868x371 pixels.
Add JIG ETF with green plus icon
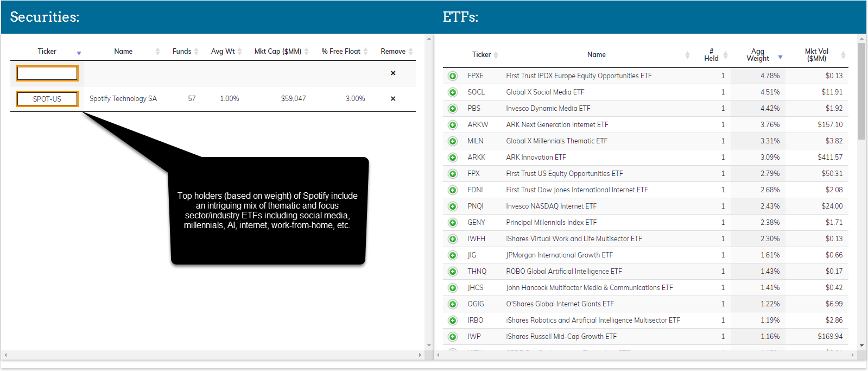453,255
